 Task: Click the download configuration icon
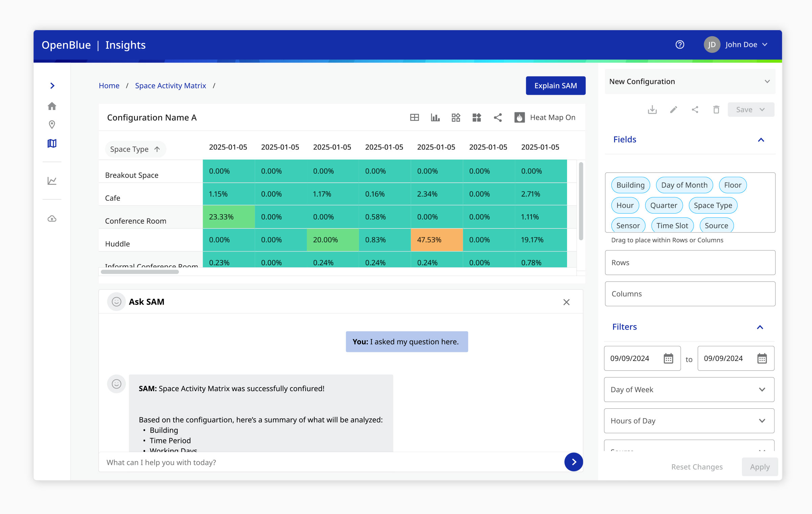tap(652, 110)
